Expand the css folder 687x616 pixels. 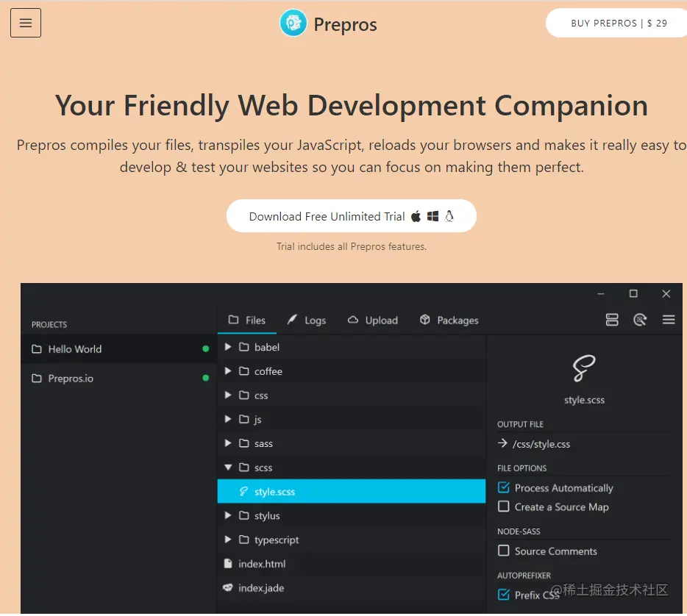point(228,395)
